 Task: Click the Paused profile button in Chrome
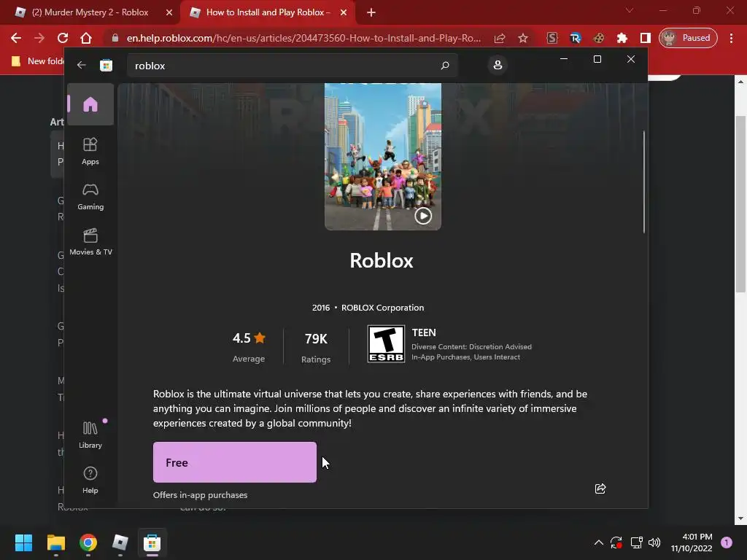[688, 38]
